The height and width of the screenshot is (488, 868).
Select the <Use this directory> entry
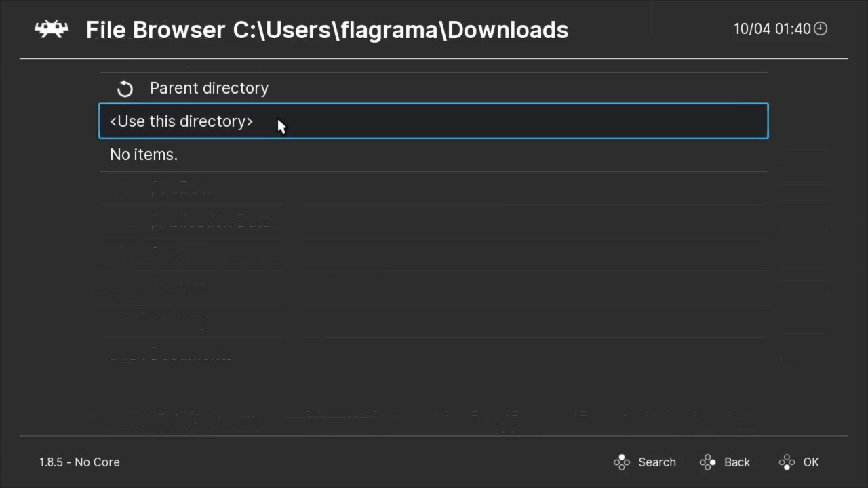pos(181,121)
